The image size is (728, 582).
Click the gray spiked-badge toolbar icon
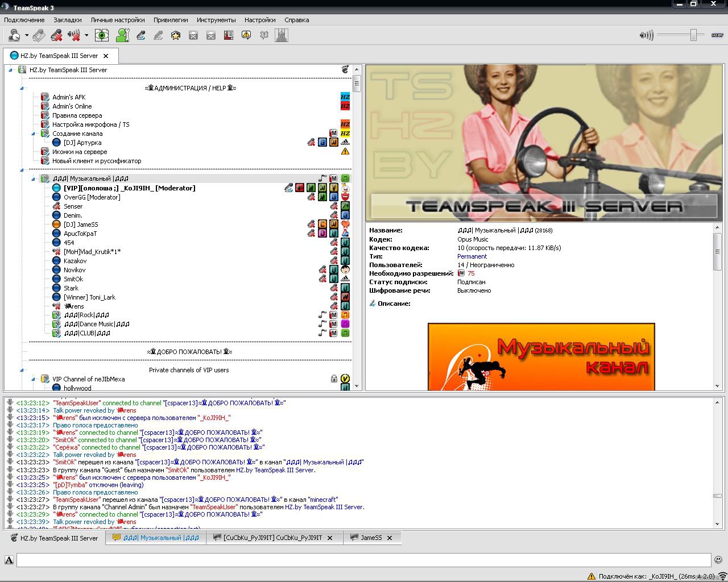point(264,35)
